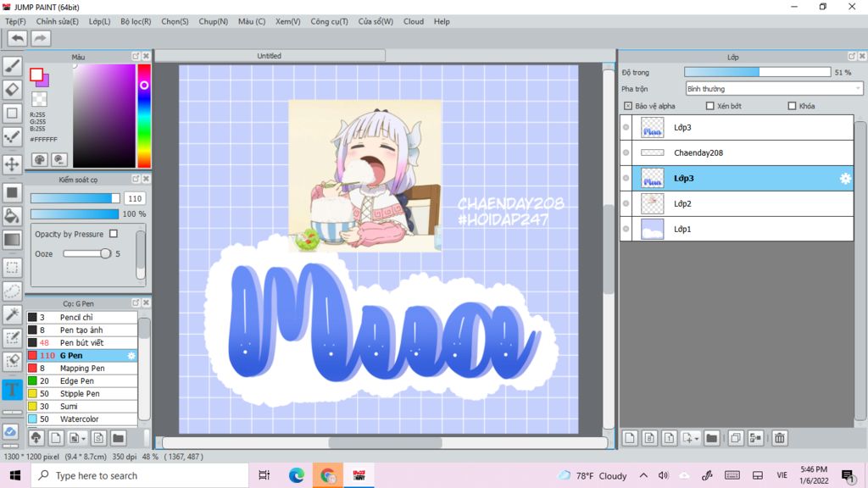Select the Select Pen tool
This screenshot has height=488, width=868.
[12, 338]
